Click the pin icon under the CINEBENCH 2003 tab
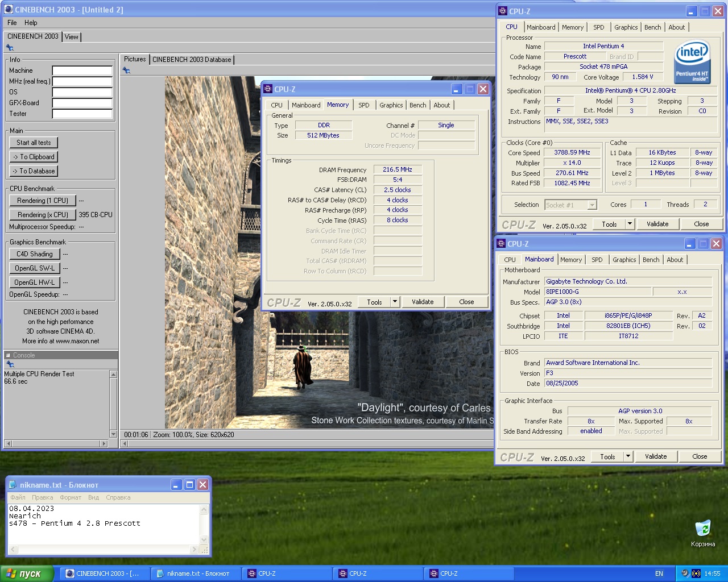 pyautogui.click(x=10, y=48)
